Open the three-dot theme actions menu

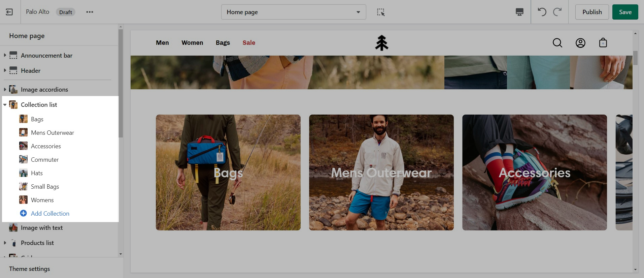90,12
